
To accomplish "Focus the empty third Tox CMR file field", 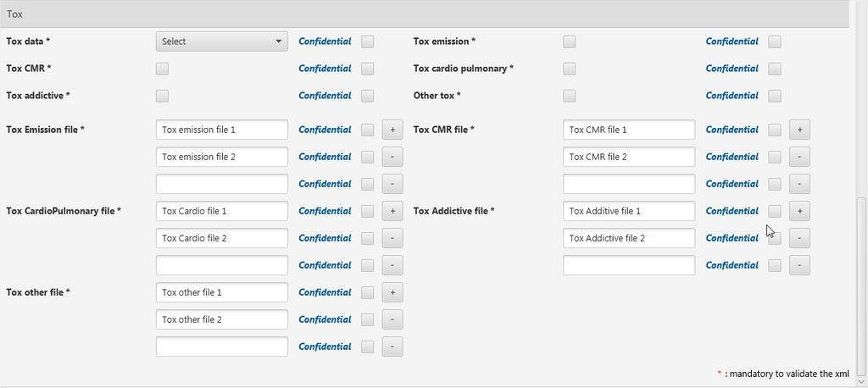I will tap(629, 185).
